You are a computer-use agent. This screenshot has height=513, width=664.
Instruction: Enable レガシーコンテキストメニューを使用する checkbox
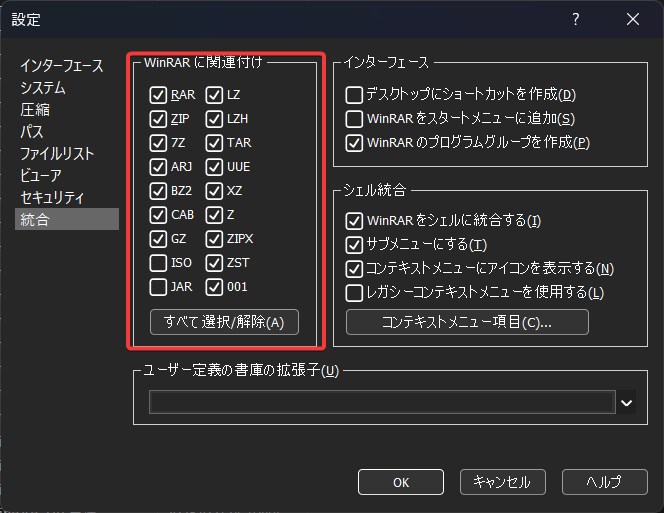point(354,293)
